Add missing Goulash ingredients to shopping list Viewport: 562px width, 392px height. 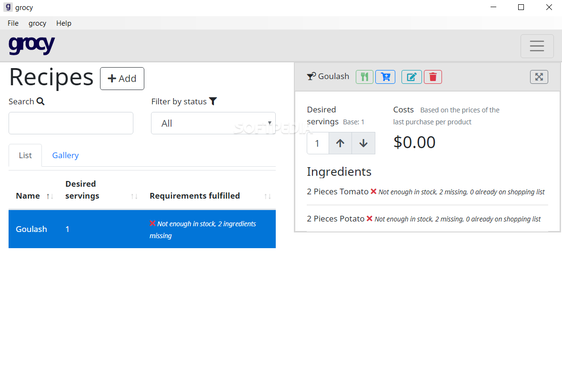coord(385,77)
